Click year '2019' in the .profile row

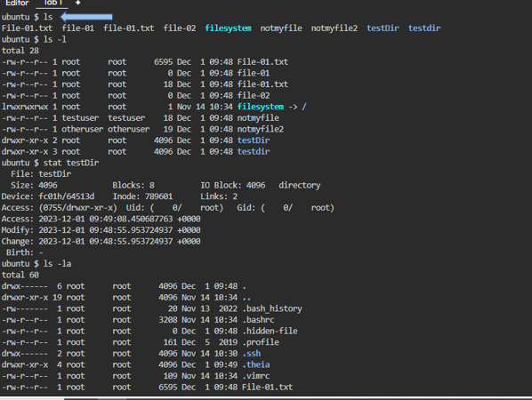coord(228,342)
